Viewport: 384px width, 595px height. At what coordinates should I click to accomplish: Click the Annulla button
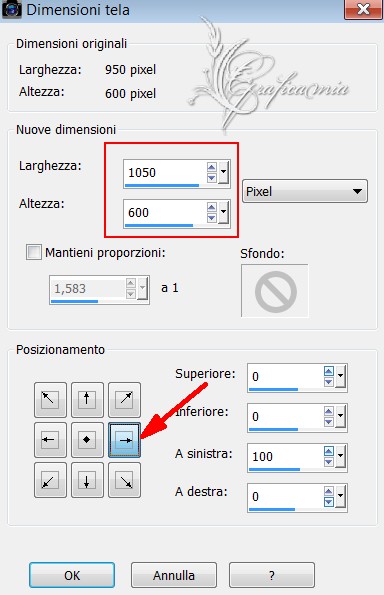point(174,575)
